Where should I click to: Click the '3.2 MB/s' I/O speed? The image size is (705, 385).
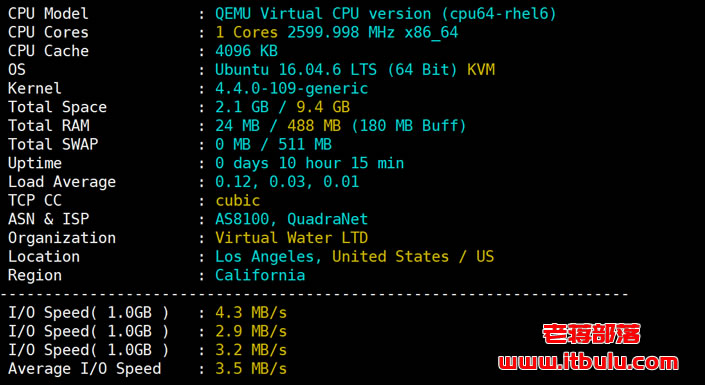pyautogui.click(x=251, y=350)
